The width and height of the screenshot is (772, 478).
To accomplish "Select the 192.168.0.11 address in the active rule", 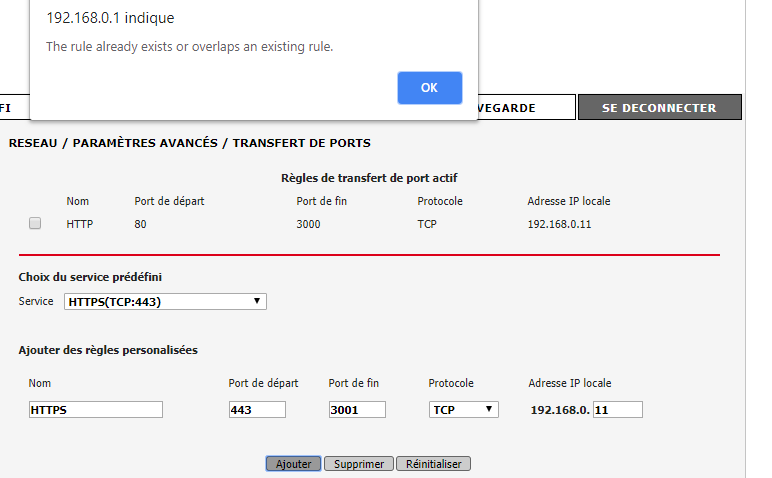I will [559, 224].
